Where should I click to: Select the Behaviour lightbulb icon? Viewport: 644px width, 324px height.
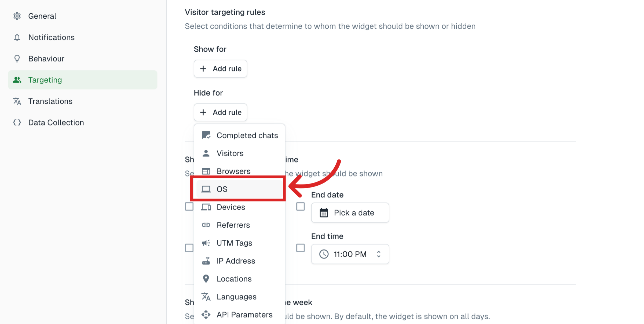(x=17, y=59)
